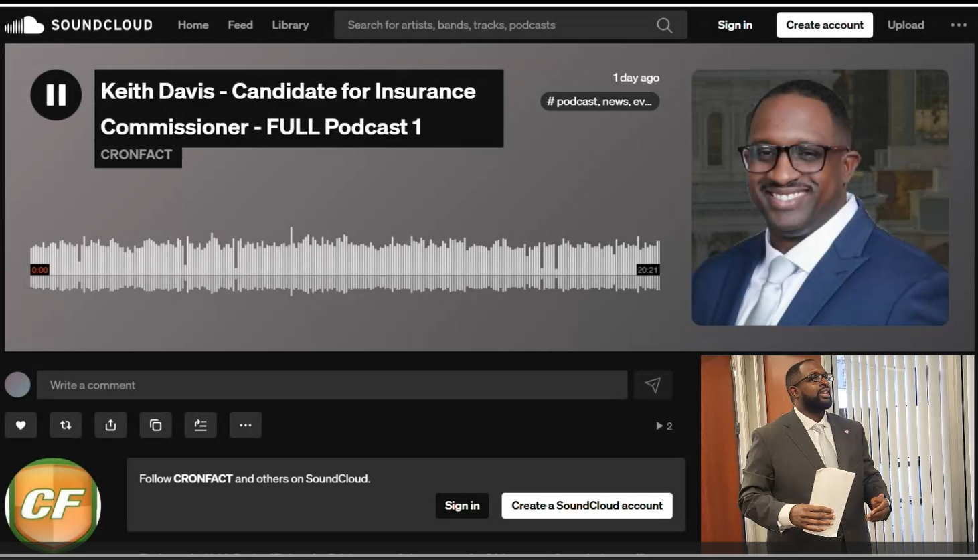Open the CRONFACT CF logo avatar

(53, 505)
